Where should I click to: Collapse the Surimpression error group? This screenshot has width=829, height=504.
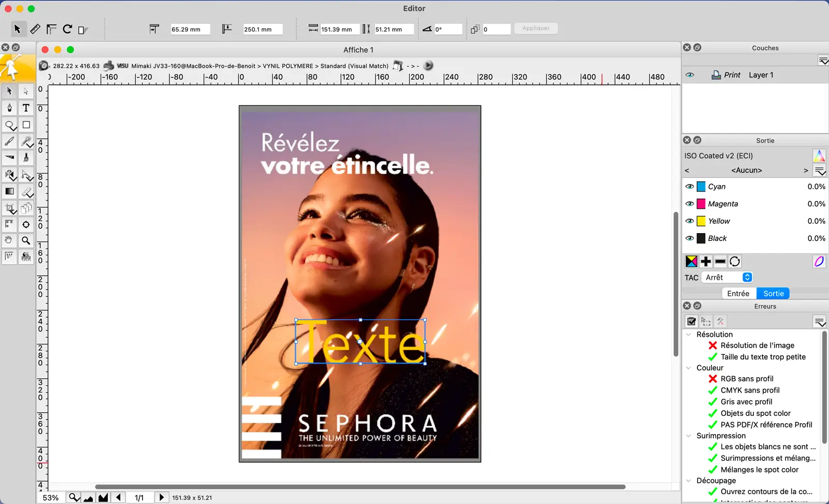(689, 436)
